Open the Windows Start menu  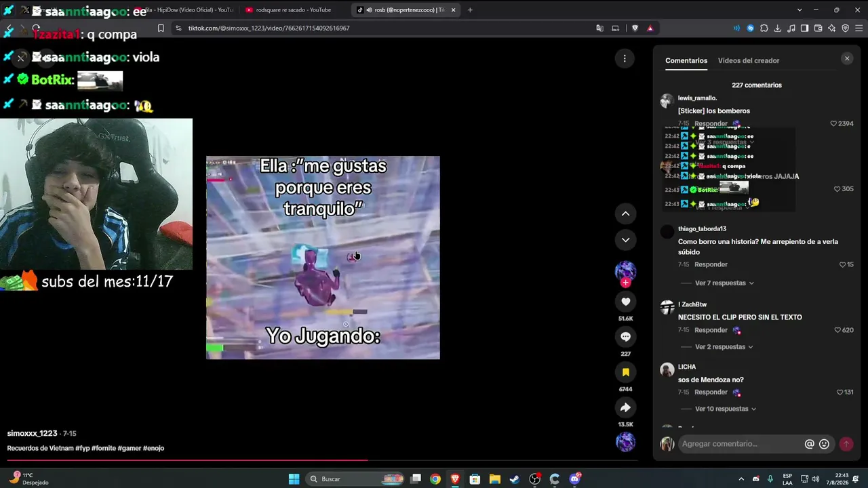pos(294,479)
